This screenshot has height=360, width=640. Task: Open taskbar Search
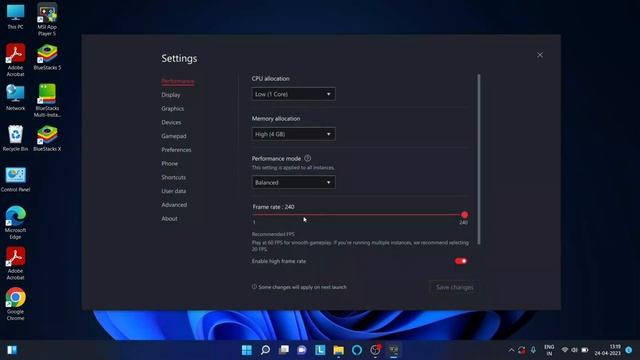[265, 350]
